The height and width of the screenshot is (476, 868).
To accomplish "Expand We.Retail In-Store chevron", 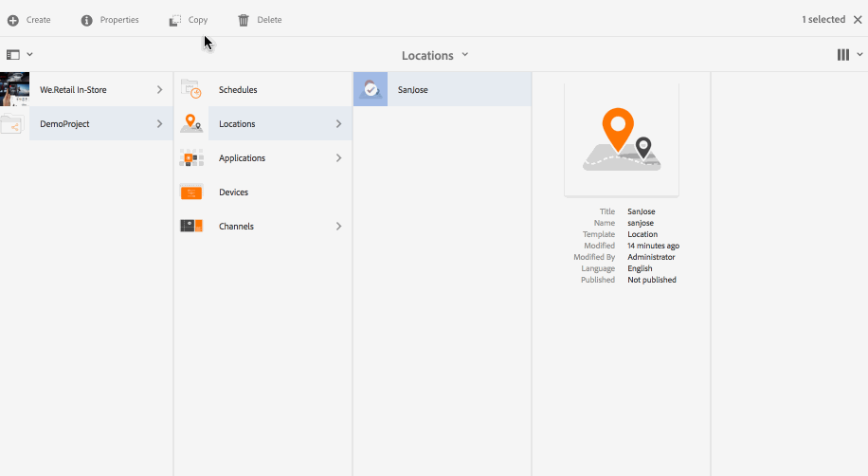I will tap(159, 90).
